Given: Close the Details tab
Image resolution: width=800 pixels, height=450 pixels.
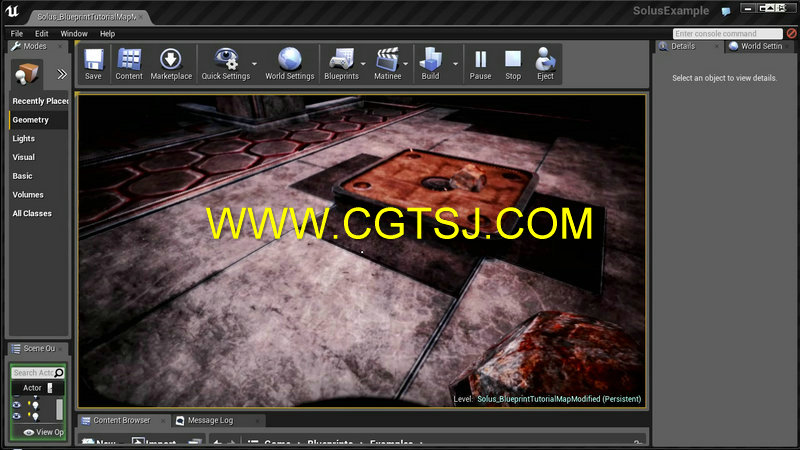Looking at the screenshot, I should [716, 46].
